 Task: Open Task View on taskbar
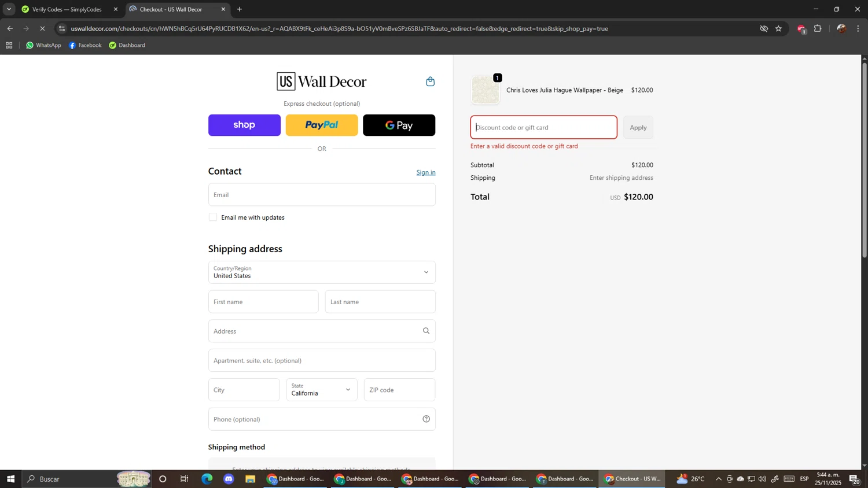[x=185, y=479]
